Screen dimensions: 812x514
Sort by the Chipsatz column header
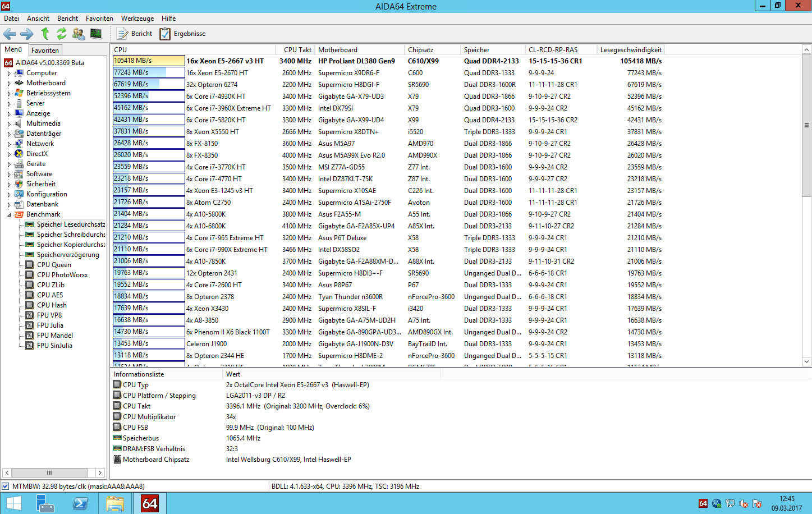coord(432,50)
